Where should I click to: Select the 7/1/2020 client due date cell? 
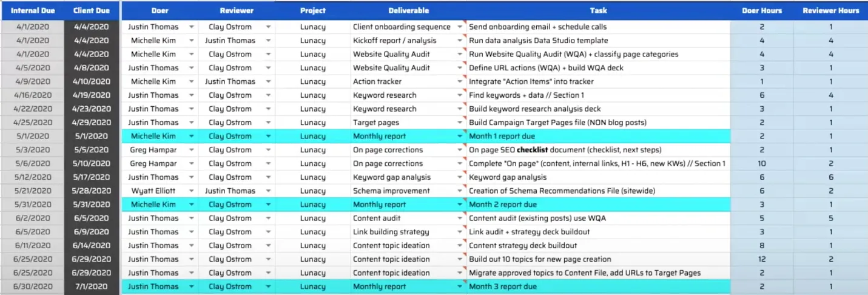[92, 287]
